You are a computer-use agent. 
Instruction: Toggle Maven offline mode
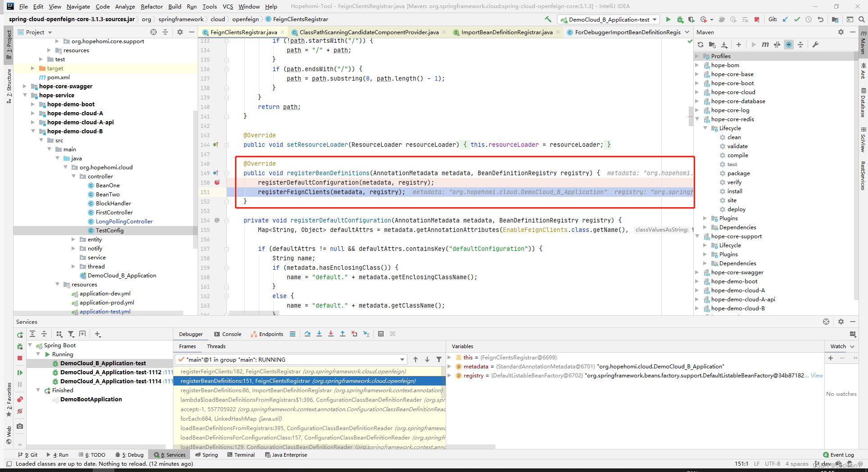click(777, 45)
